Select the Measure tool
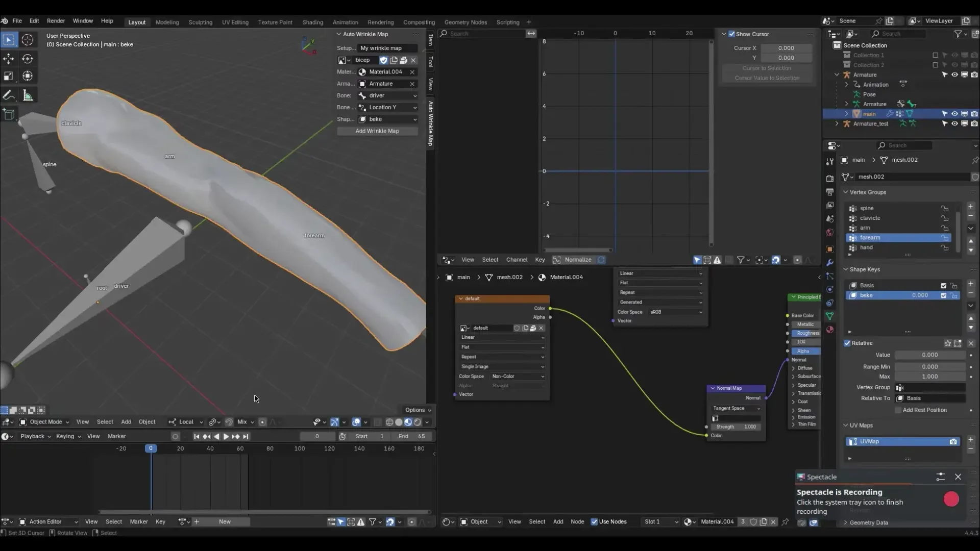The image size is (980, 551). [28, 95]
